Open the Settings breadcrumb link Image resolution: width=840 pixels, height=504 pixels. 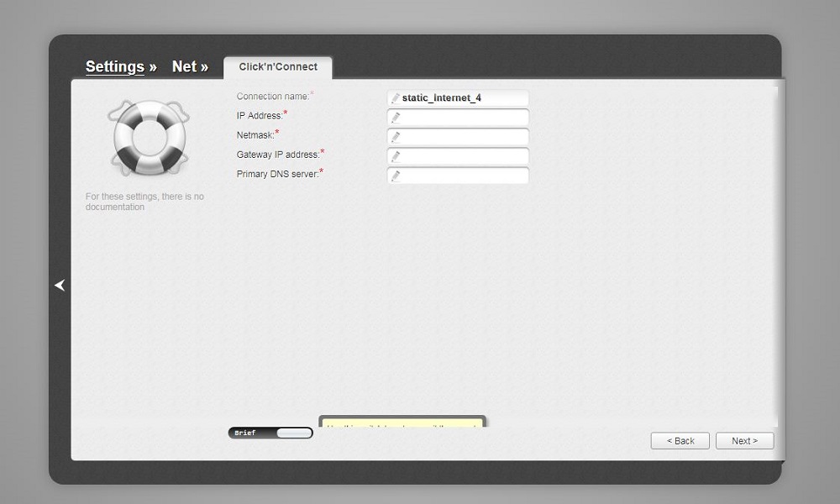coord(114,66)
